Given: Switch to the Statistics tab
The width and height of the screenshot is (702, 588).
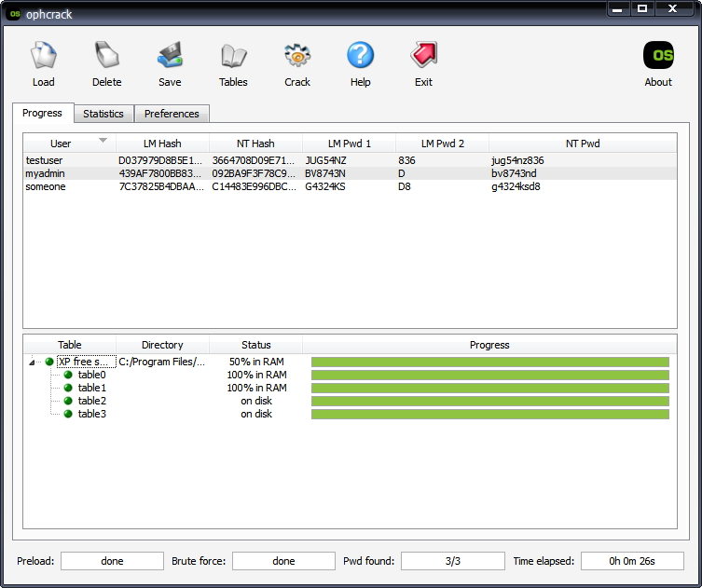Looking at the screenshot, I should 103,114.
